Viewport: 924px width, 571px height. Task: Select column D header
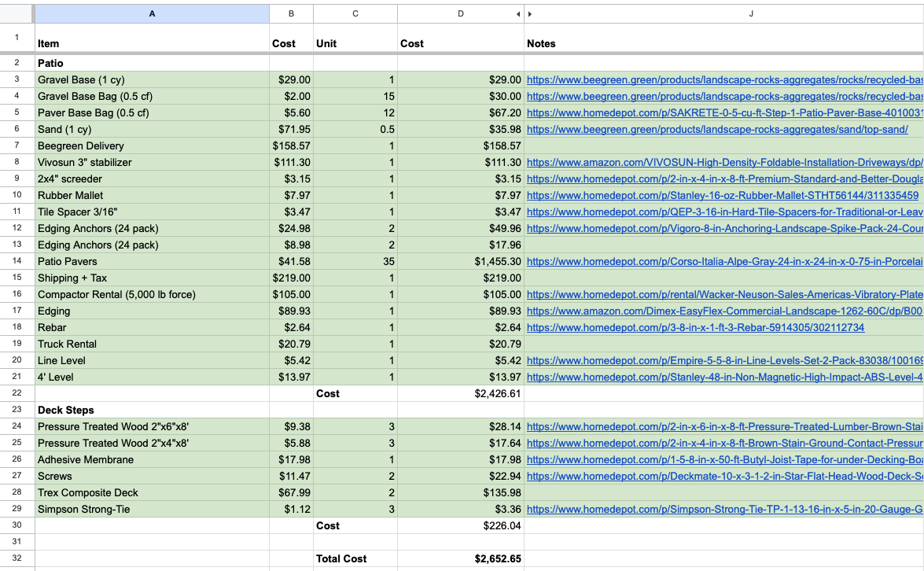pos(460,14)
